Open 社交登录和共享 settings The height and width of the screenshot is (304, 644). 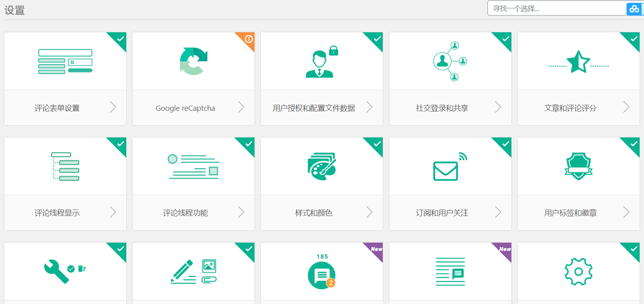click(442, 108)
